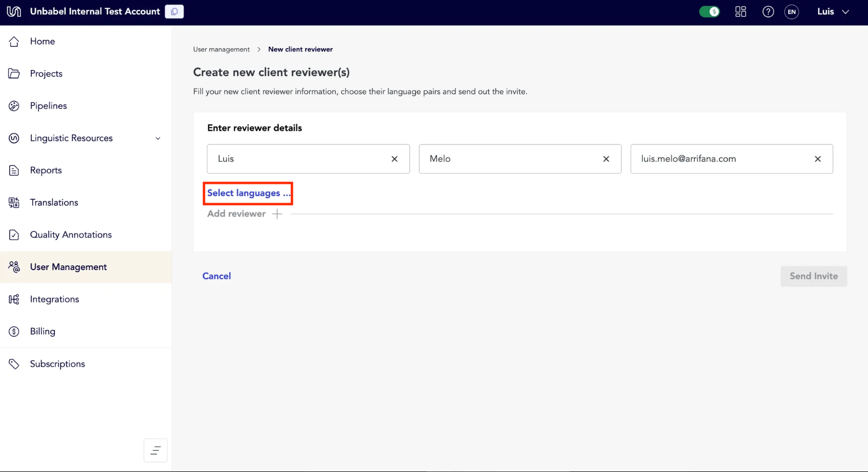This screenshot has height=472, width=868.
Task: Clear the email field
Action: [818, 159]
